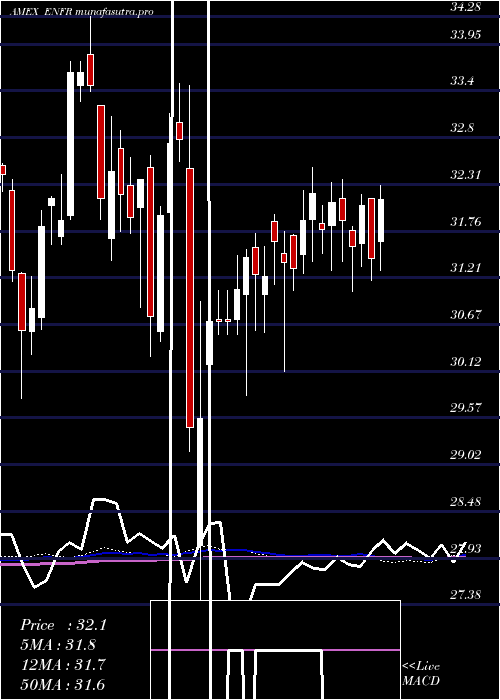The width and height of the screenshot is (500, 700).
Task: Click the 33.4 price axis label
Action: pos(462,81)
